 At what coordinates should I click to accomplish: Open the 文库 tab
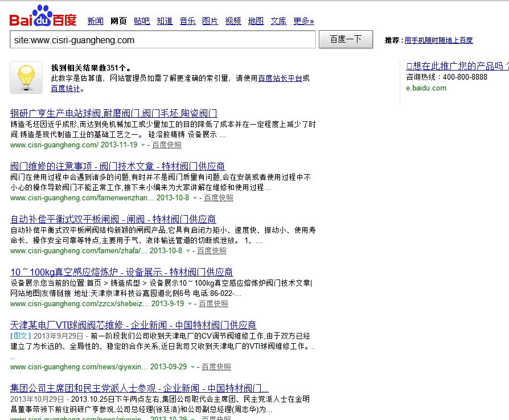pyautogui.click(x=278, y=21)
